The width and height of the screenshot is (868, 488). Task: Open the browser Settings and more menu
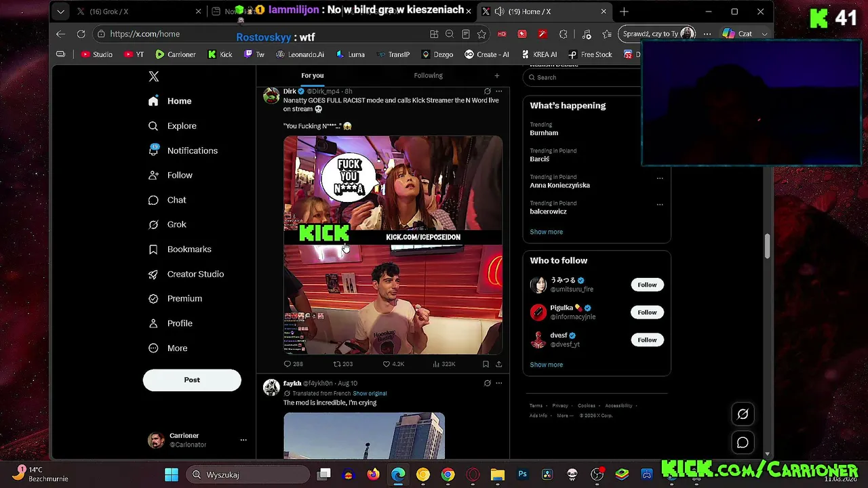pyautogui.click(x=707, y=34)
